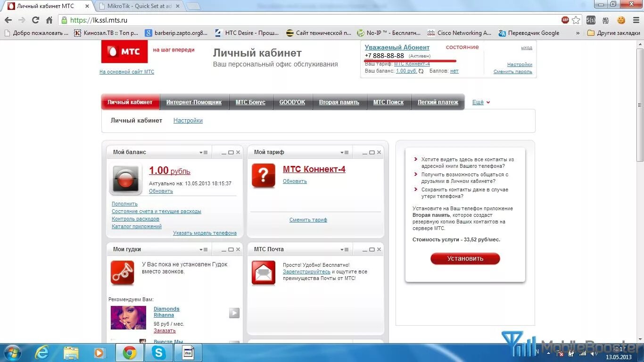
Task: Open Состояние счета и текущие расходы
Action: coord(157,211)
